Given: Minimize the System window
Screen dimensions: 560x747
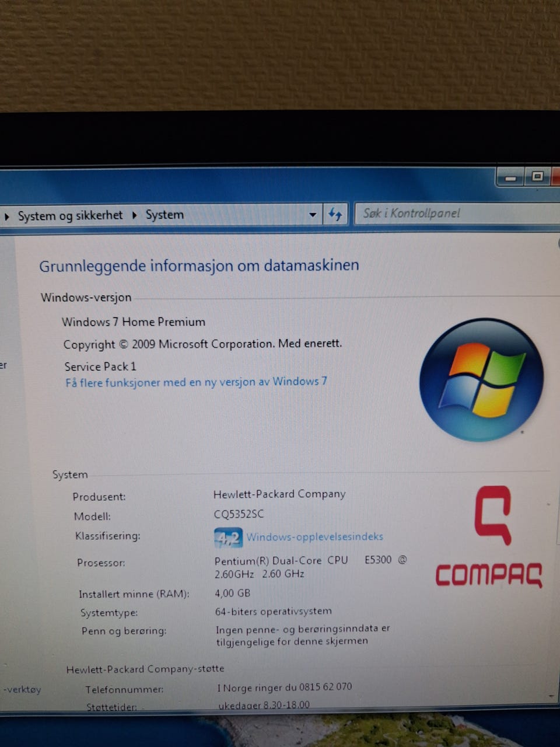Looking at the screenshot, I should point(511,177).
